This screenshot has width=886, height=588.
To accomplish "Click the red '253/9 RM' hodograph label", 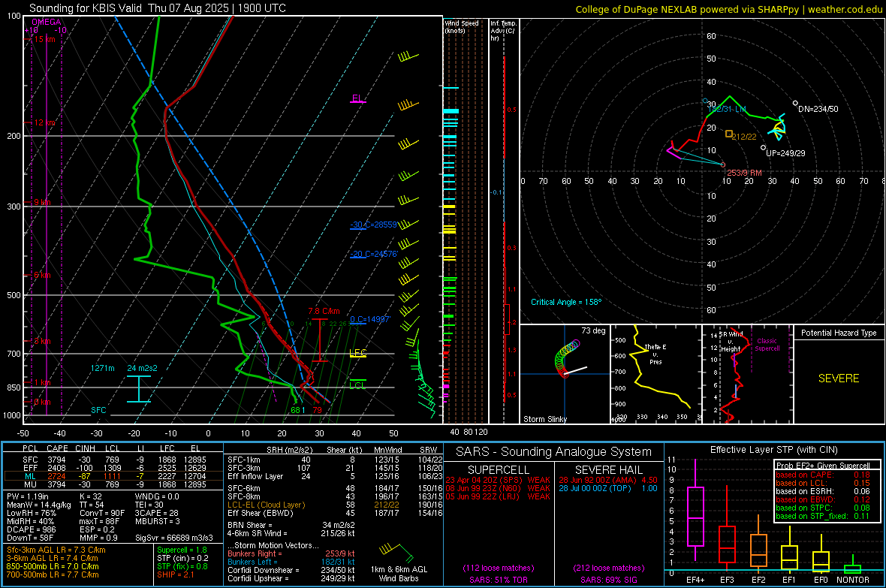I will (744, 173).
